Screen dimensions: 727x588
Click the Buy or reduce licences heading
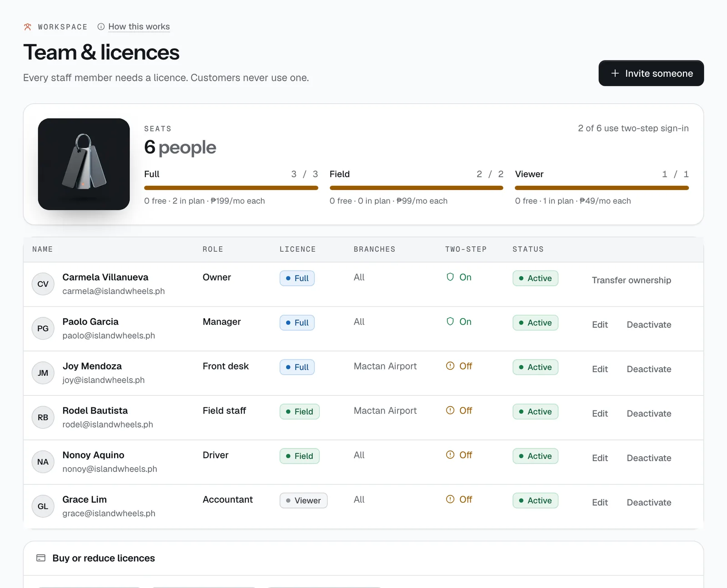[x=104, y=558]
